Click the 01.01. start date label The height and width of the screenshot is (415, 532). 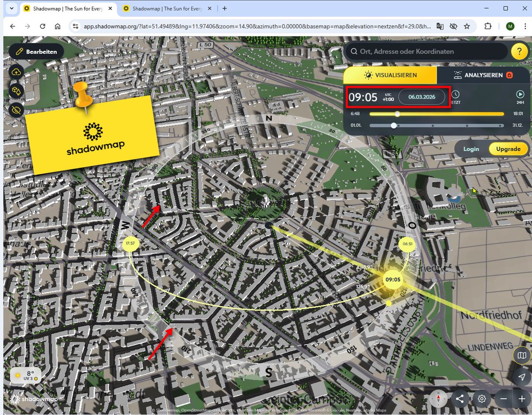tap(356, 125)
